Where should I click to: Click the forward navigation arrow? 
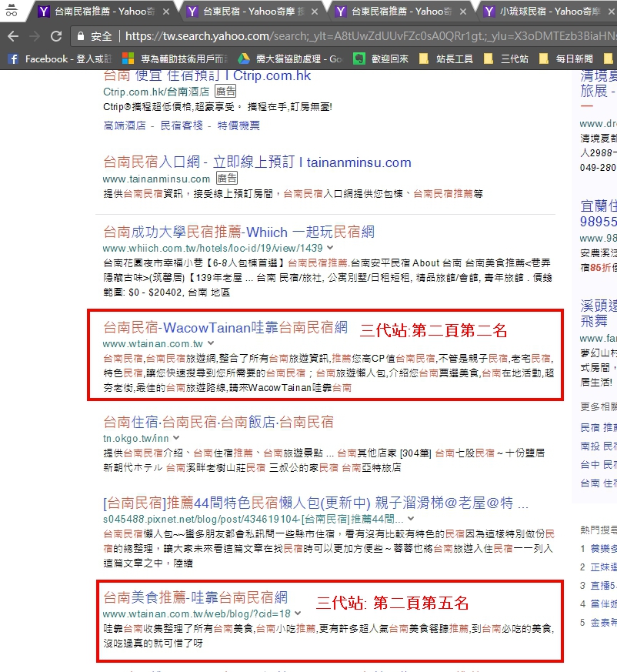35,36
